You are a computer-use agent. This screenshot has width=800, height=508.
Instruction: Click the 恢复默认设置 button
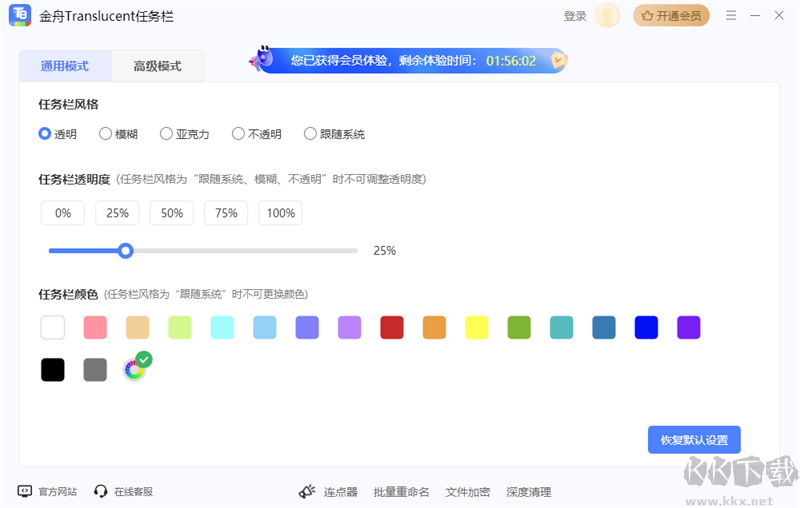pos(694,440)
